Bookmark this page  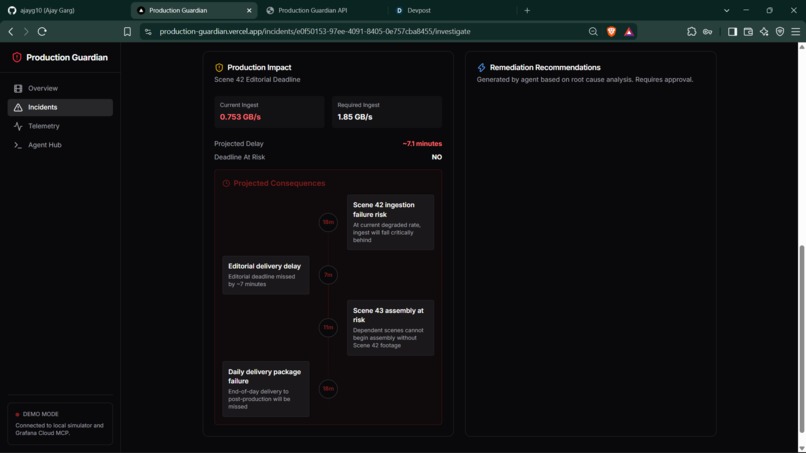pos(127,31)
